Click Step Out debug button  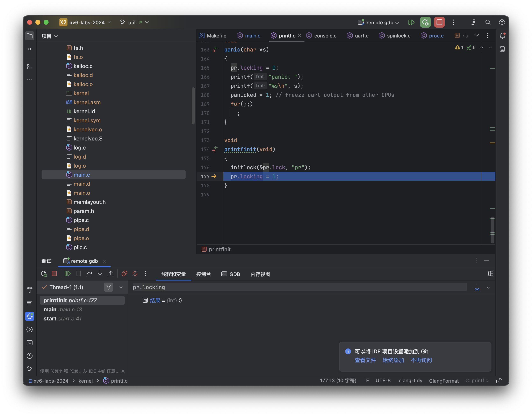111,274
